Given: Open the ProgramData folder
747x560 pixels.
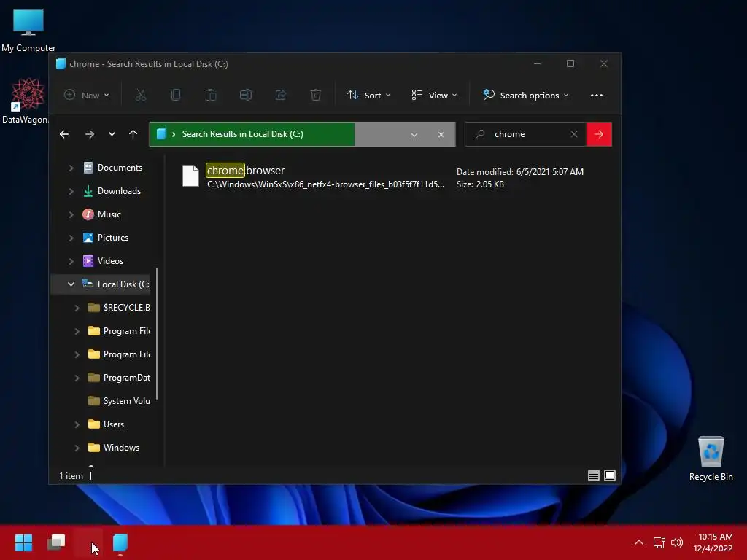Looking at the screenshot, I should [119, 378].
